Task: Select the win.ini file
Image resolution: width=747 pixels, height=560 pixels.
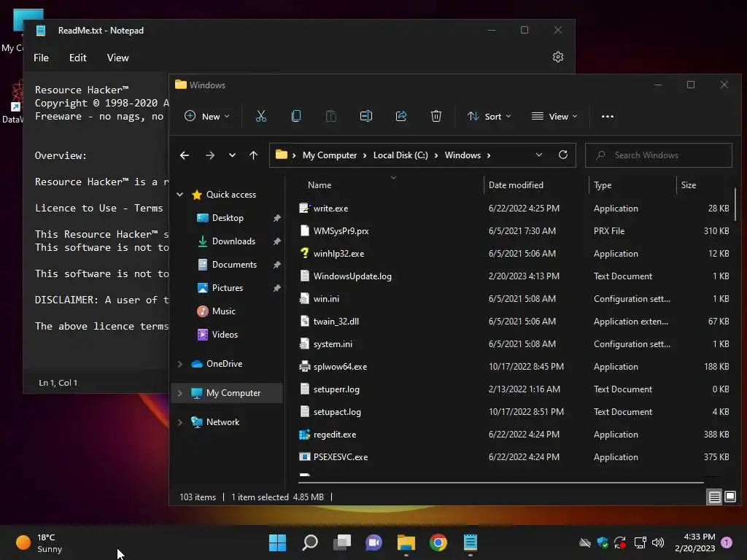Action: 326,299
